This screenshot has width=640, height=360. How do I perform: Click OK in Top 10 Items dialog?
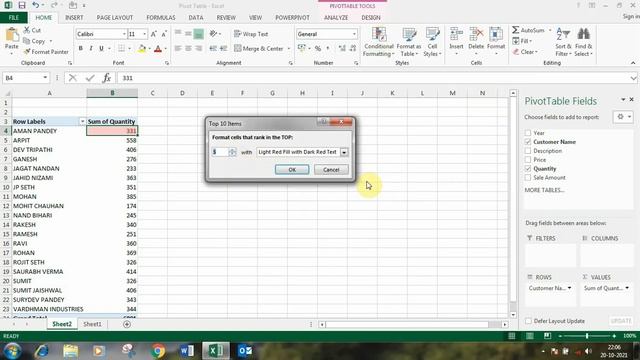292,169
